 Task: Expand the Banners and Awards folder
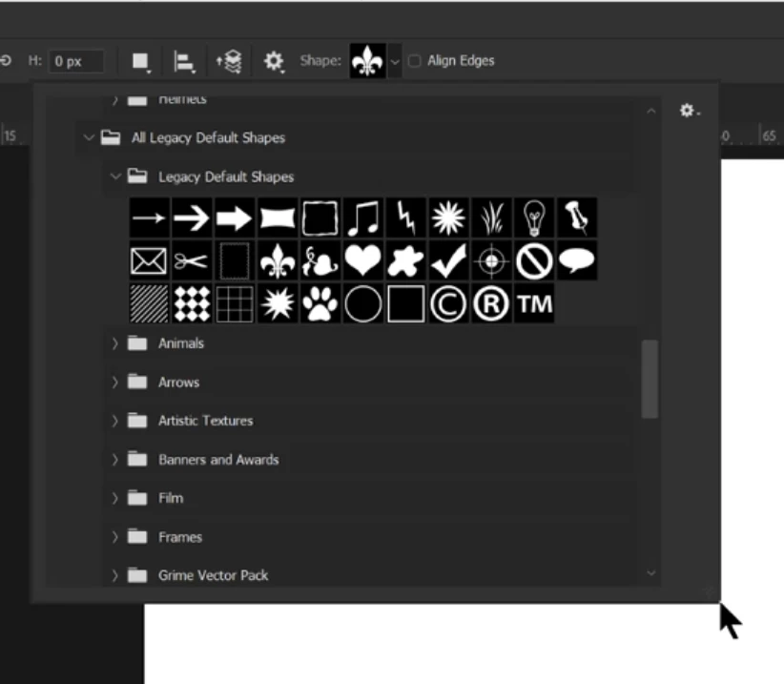point(115,460)
